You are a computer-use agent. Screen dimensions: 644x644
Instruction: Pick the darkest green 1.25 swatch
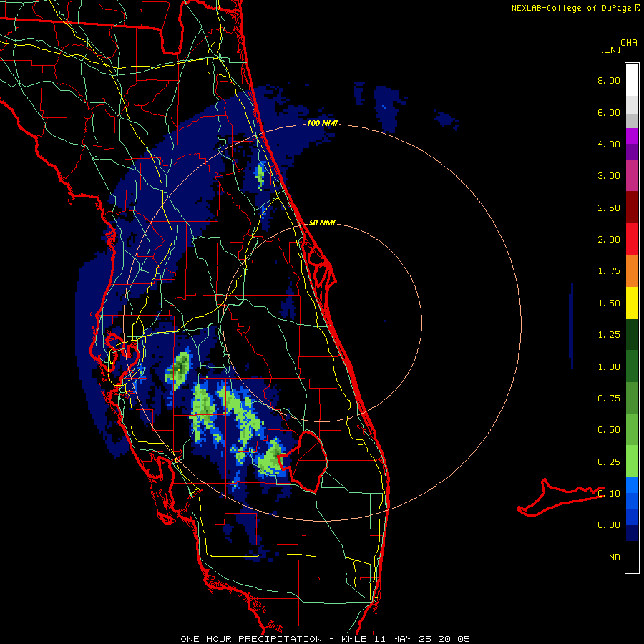click(632, 334)
